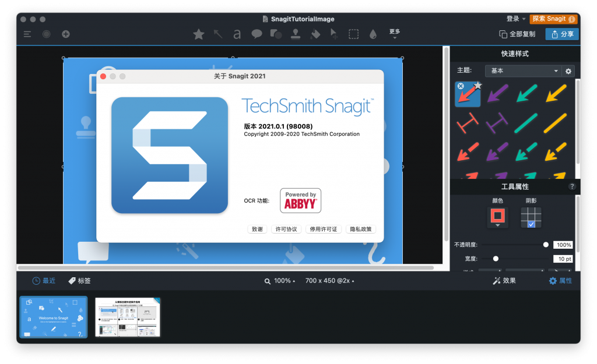This screenshot has height=364, width=597.
Task: Open the 更多 more tools menu
Action: (395, 33)
